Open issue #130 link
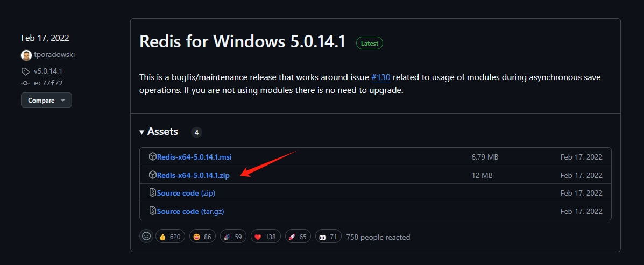The image size is (644, 265). [381, 77]
